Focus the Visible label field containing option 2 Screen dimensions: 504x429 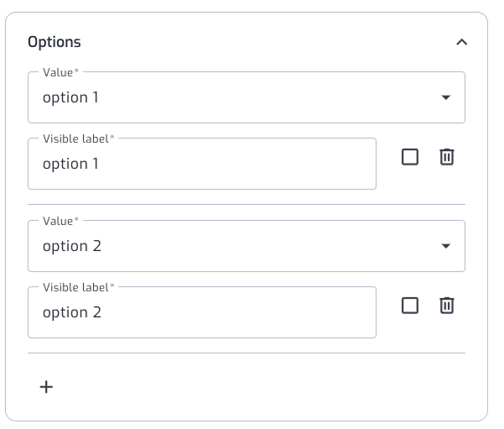(x=202, y=312)
